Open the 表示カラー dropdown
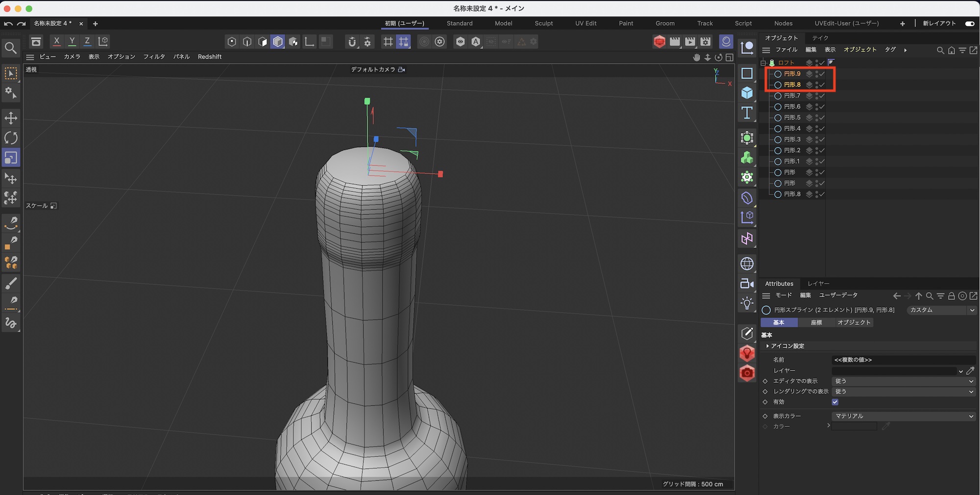This screenshot has height=495, width=980. [x=904, y=416]
